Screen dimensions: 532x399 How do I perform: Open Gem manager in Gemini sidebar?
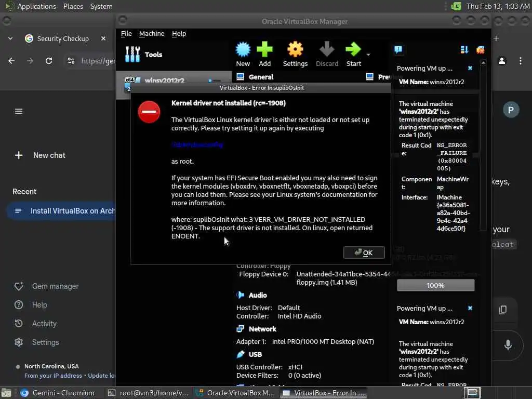pyautogui.click(x=46, y=286)
